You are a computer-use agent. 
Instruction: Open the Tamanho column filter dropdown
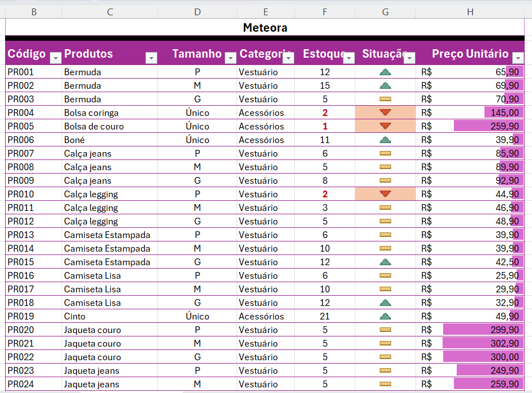coord(230,58)
